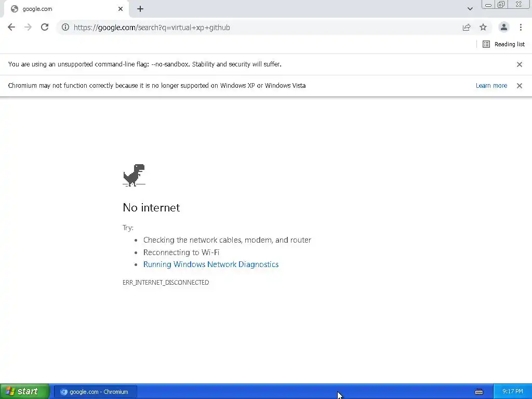Close the Chromium window

click(519, 4)
